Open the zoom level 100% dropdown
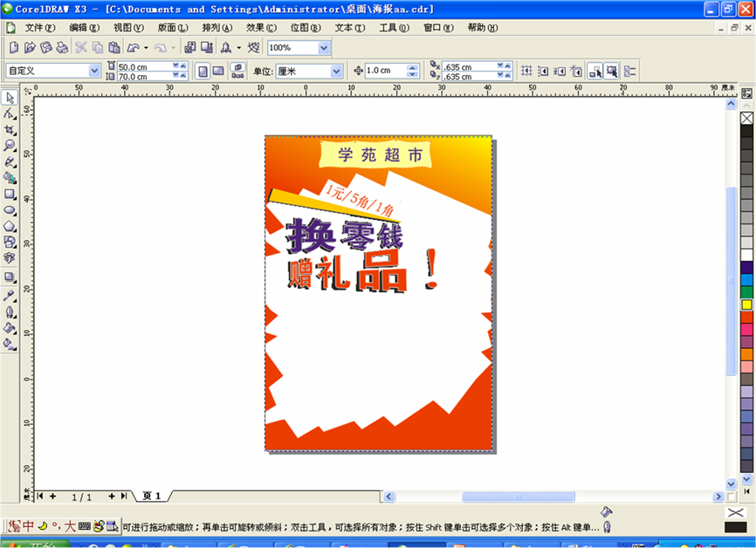756x548 pixels. [x=324, y=48]
